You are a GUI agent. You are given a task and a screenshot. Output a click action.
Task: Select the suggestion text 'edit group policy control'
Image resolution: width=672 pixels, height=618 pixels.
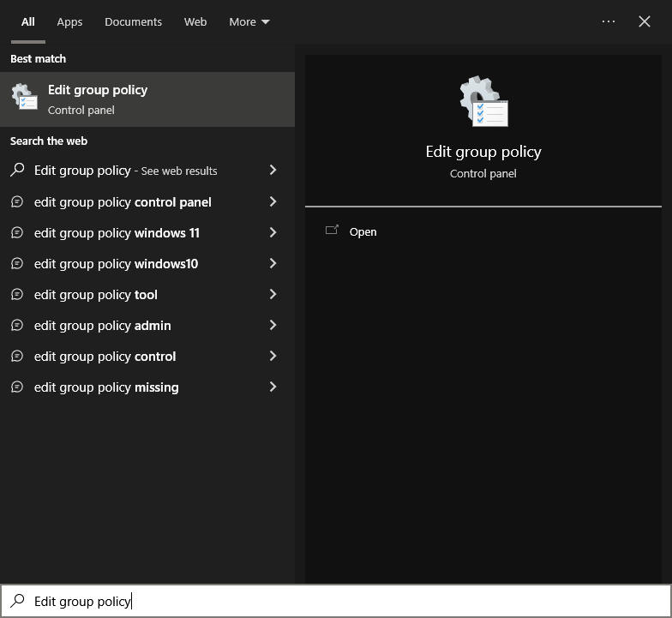[105, 357]
